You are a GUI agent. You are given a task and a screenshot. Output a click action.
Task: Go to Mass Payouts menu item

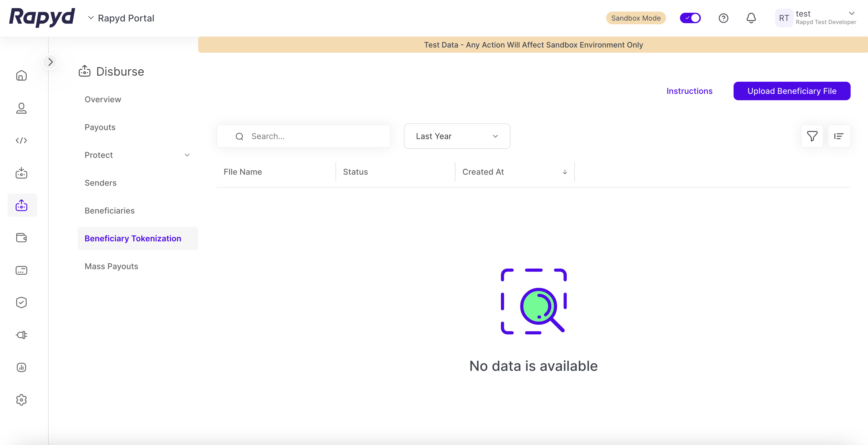click(x=111, y=266)
